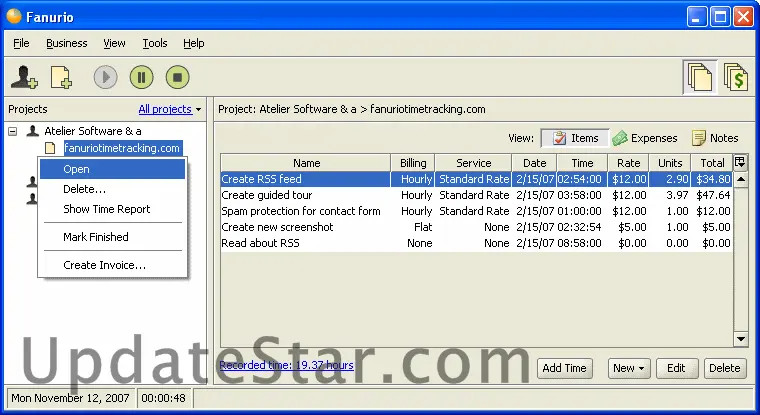The image size is (760, 415).
Task: Pause the timer
Action: point(142,77)
